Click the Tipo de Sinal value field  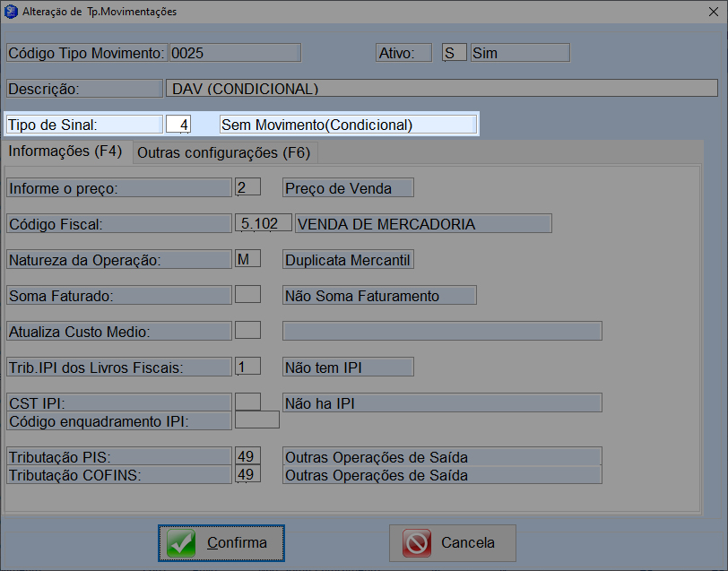click(178, 125)
